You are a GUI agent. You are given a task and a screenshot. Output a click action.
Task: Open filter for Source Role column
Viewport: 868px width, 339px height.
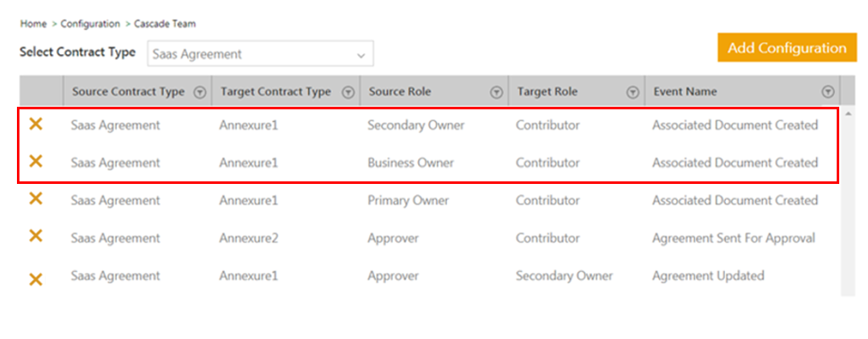[495, 92]
